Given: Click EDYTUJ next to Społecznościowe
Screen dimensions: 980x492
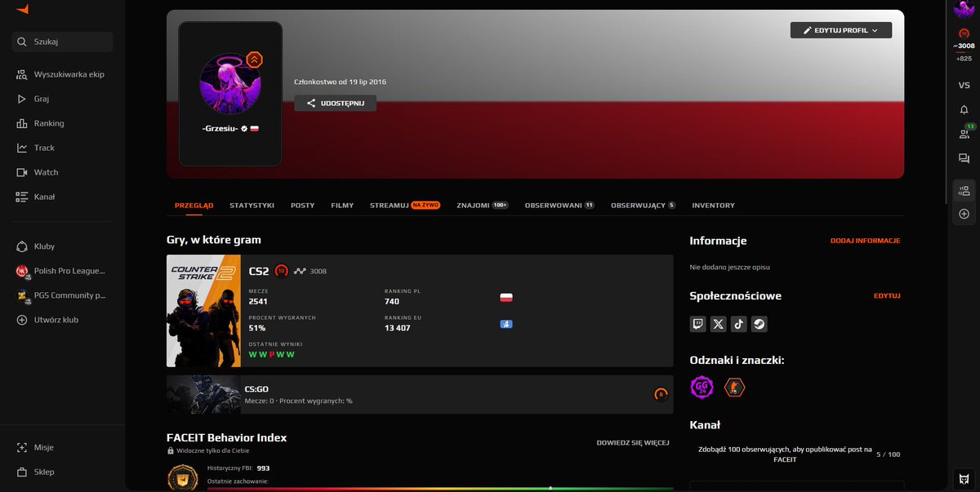Looking at the screenshot, I should click(887, 295).
